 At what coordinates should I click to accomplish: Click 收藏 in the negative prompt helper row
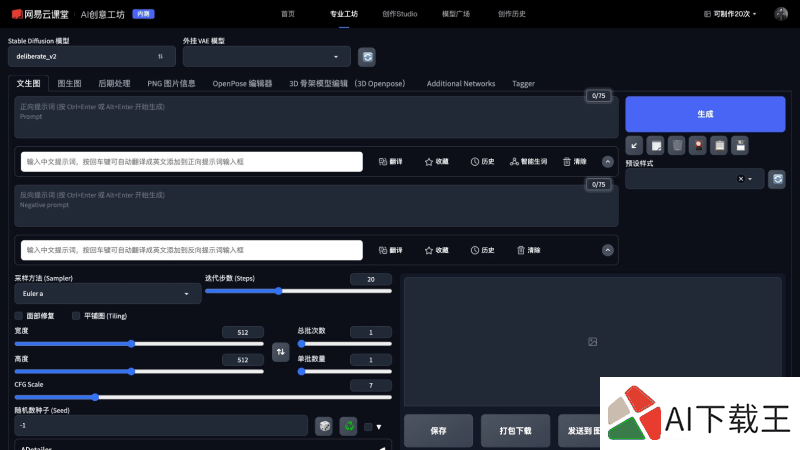(437, 250)
